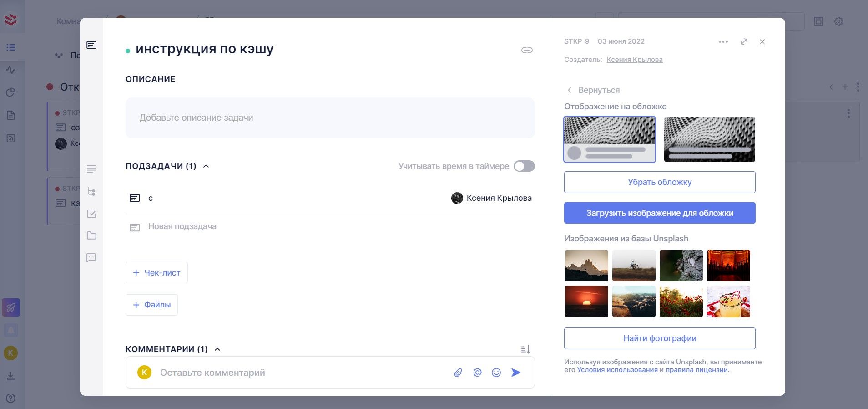This screenshot has height=409, width=868.
Task: Open the user profile K avatar in sidebar
Action: [11, 353]
